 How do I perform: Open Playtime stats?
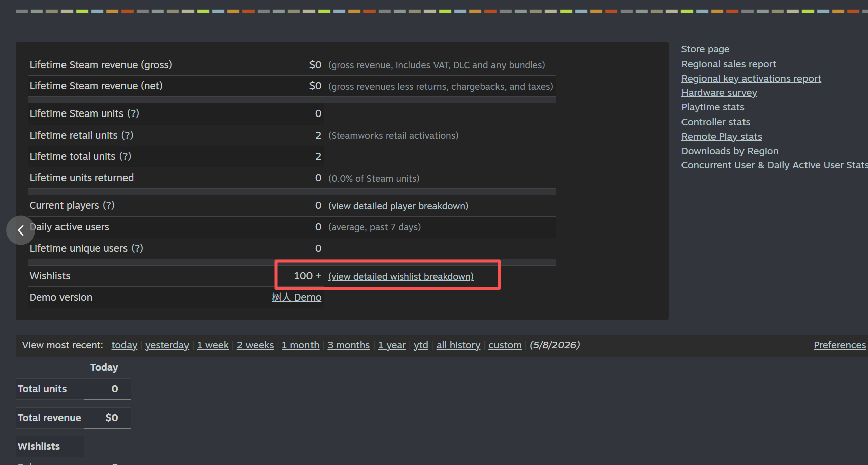pyautogui.click(x=713, y=107)
